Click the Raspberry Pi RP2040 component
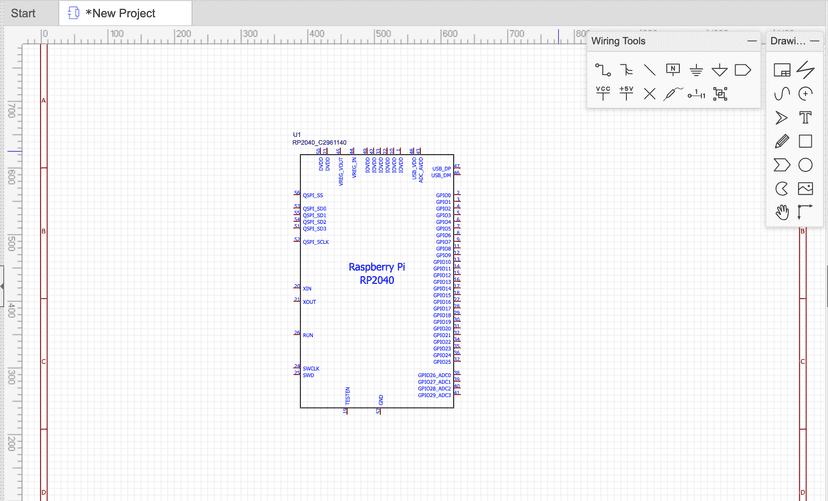This screenshot has height=501, width=828. pyautogui.click(x=377, y=275)
